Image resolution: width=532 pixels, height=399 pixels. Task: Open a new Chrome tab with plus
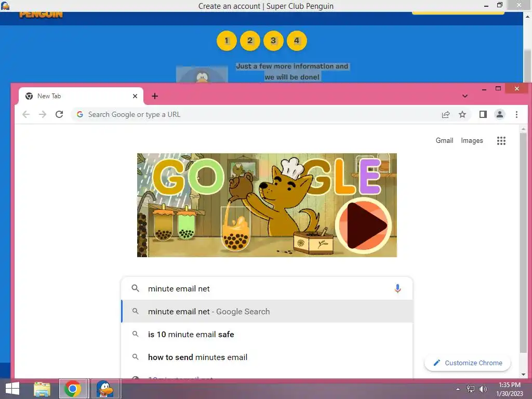[155, 96]
